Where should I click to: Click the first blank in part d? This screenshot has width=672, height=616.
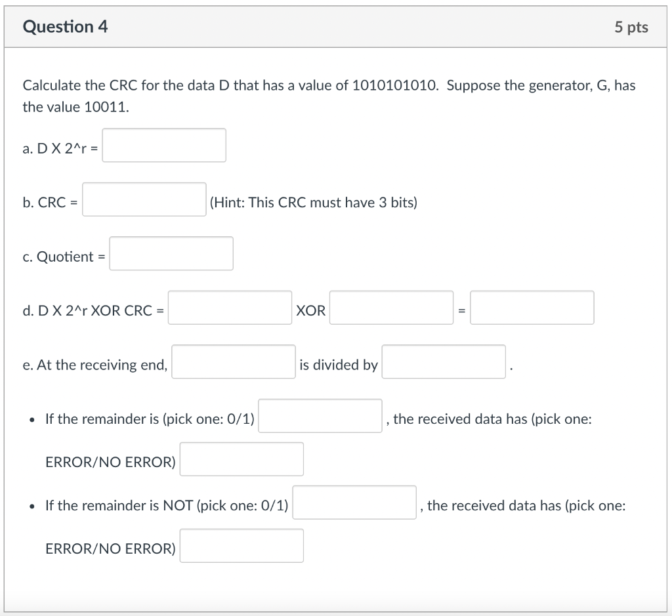230,307
